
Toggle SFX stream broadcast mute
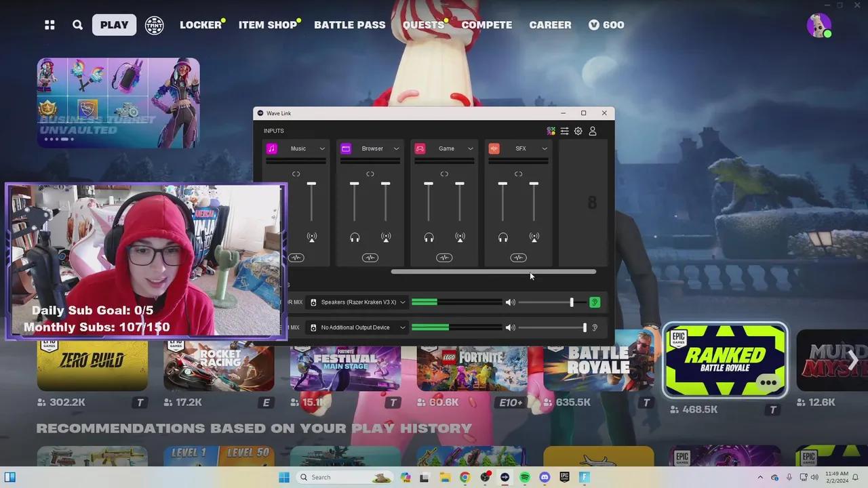click(534, 237)
